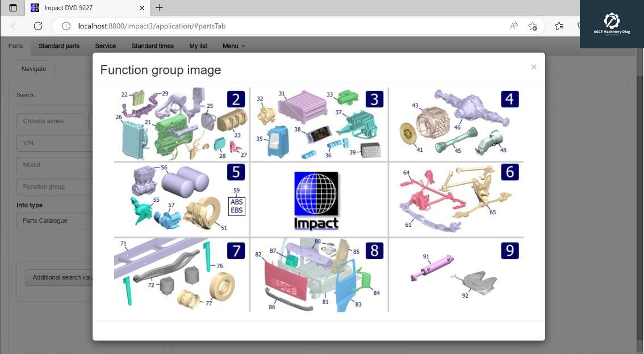Viewport: 644px width, 354px height.
Task: Open function group 4 transmission tile
Action: pos(456,124)
